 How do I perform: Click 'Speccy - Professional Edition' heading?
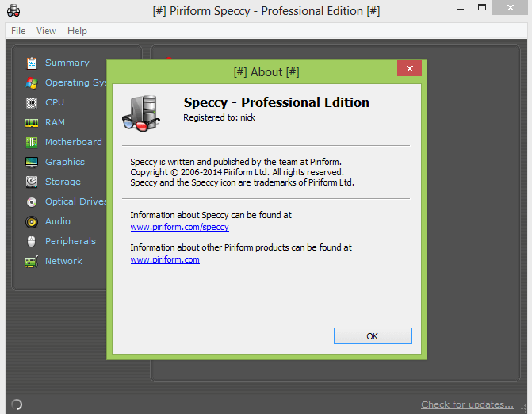(x=276, y=102)
